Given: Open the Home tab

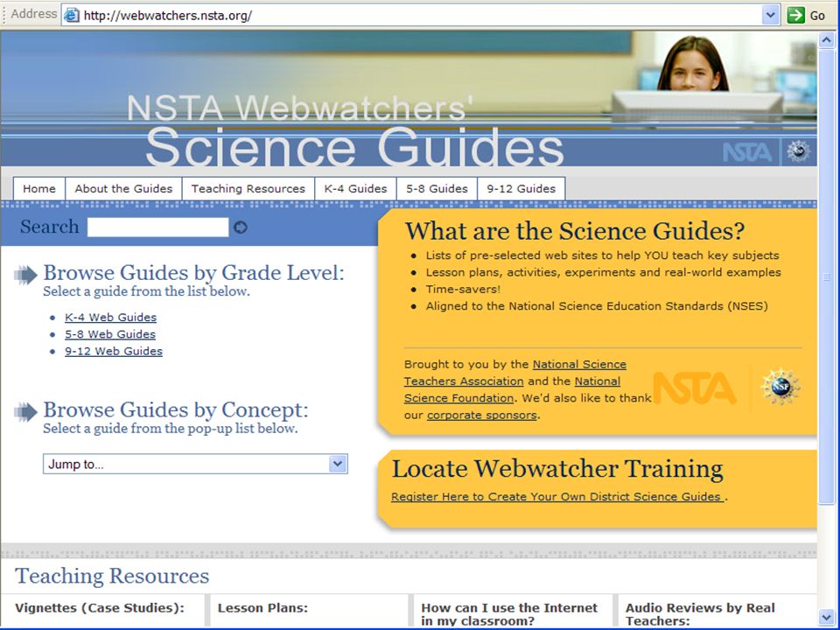Looking at the screenshot, I should [x=39, y=189].
